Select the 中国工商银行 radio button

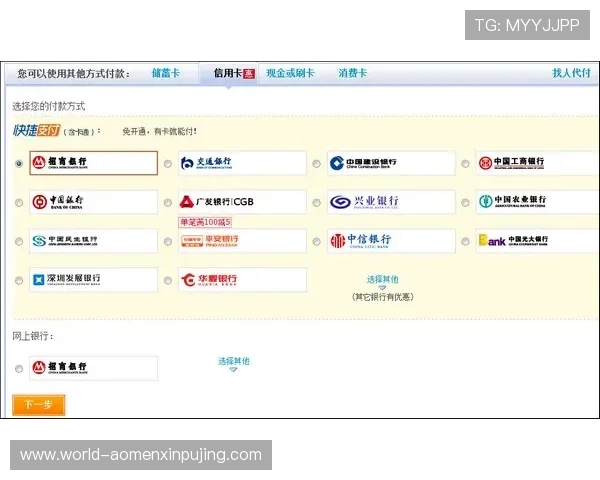[465, 164]
